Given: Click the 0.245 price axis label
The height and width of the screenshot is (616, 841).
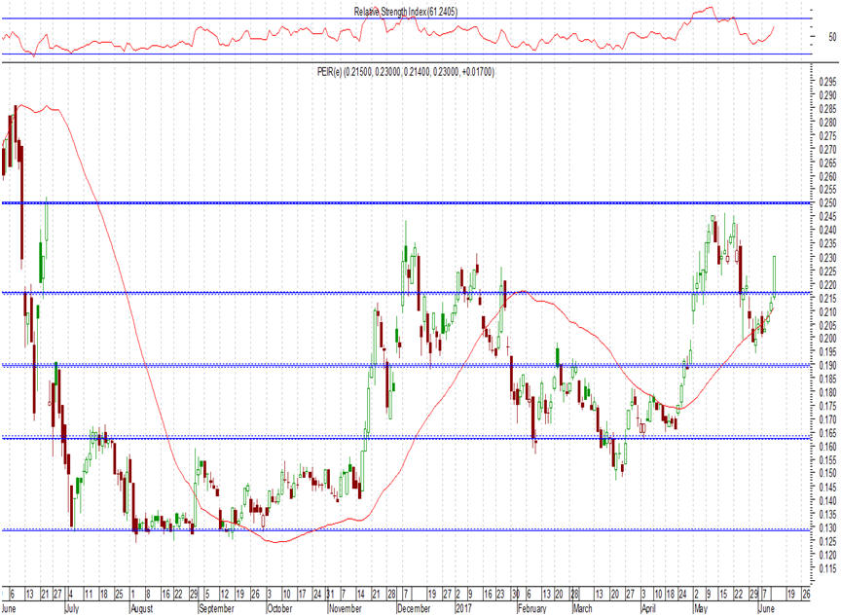Looking at the screenshot, I should point(827,217).
